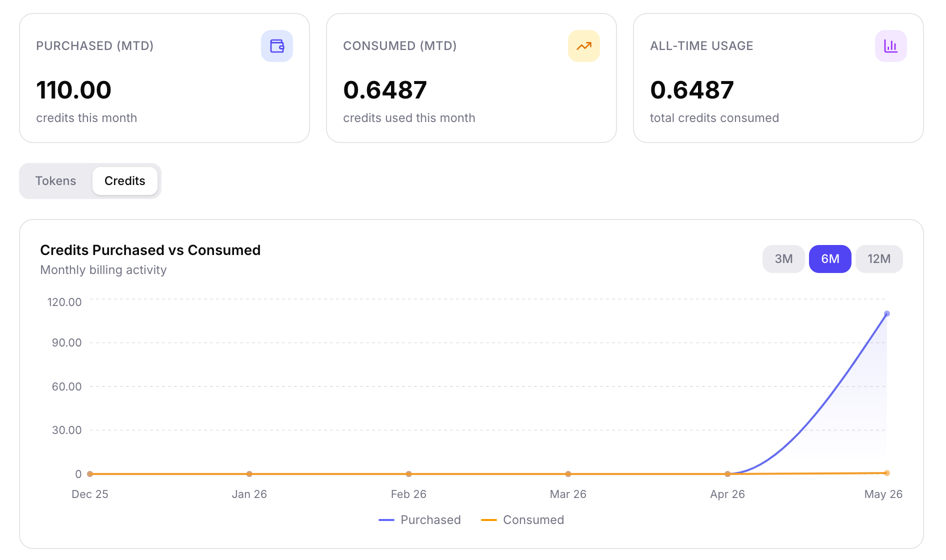Viewport: 946px width, 560px height.
Task: Click the 'CONSUMED (MTD)' label
Action: (x=399, y=46)
